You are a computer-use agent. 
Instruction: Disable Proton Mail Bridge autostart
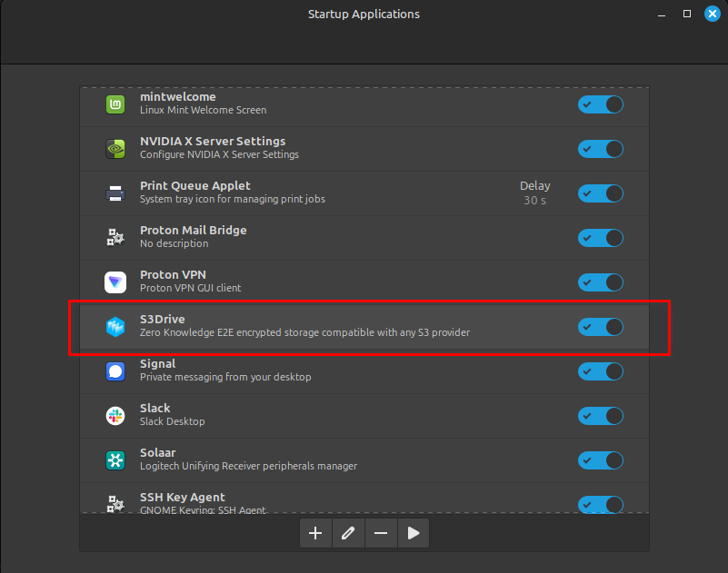601,238
